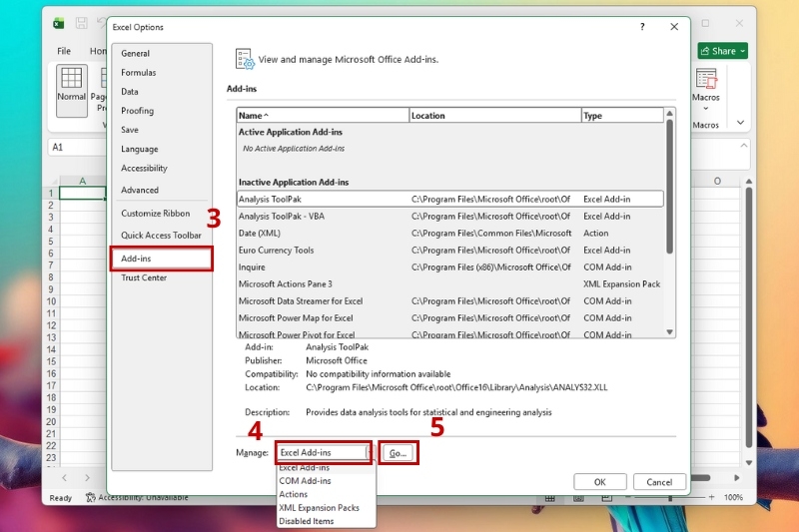Select the Inquire add-in row
Image resolution: width=799 pixels, height=532 pixels.
click(450, 267)
